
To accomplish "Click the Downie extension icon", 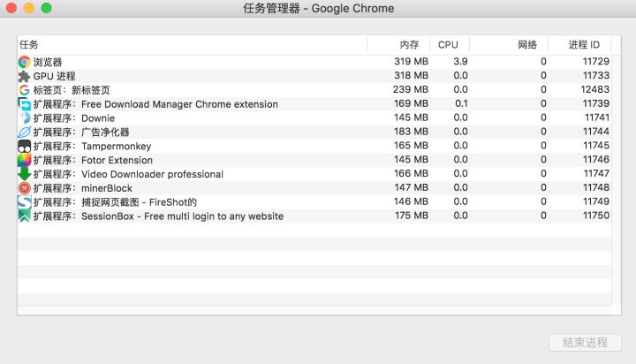I will pos(25,118).
